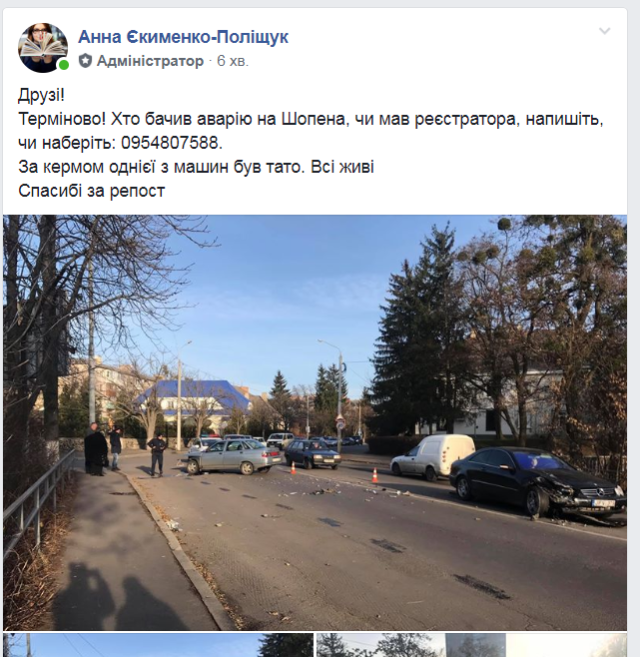Click the Спасибі за репост line
The image size is (640, 657).
tap(92, 191)
